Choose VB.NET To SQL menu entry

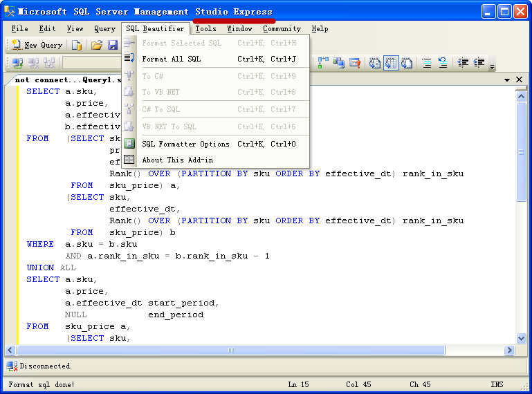coord(216,126)
